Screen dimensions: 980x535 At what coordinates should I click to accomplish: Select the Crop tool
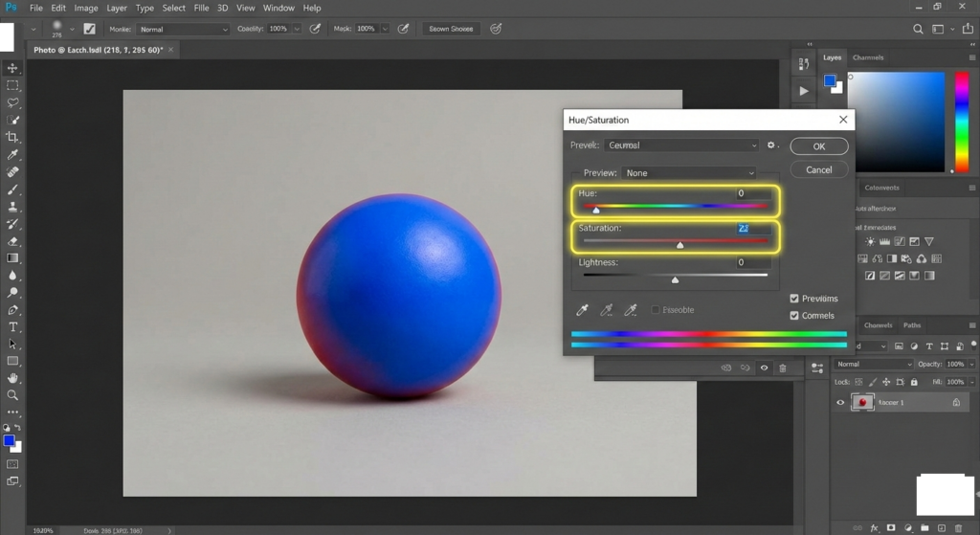pos(12,137)
